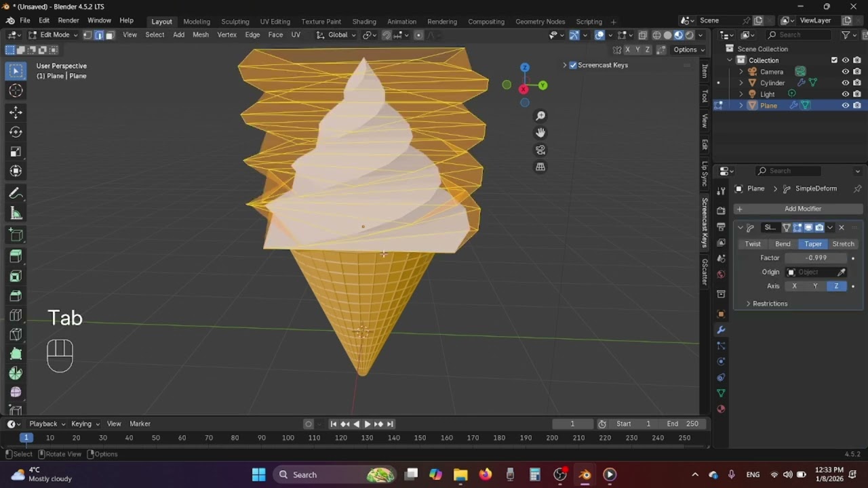Open the Options dropdown in viewport header
This screenshot has height=488, width=868.
click(688, 49)
